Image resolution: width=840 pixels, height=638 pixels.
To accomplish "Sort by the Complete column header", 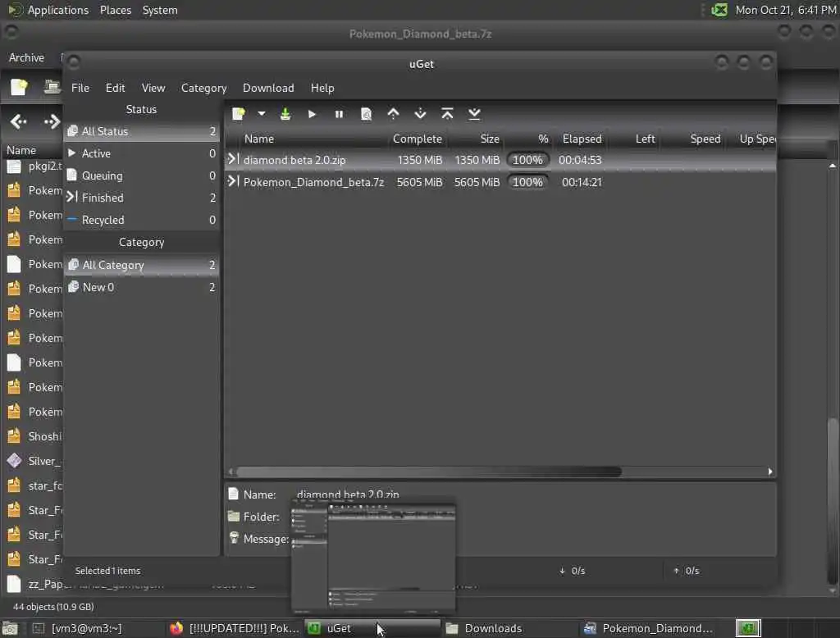I will point(418,139).
